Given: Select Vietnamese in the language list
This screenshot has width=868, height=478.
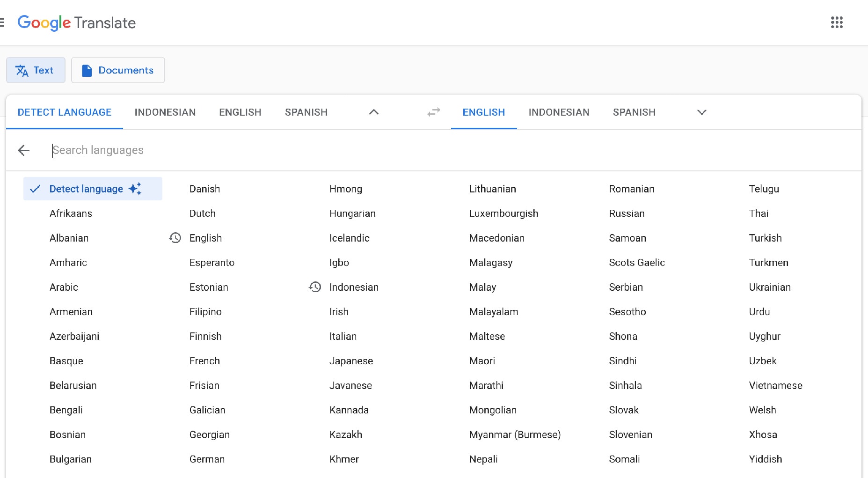Looking at the screenshot, I should pos(775,385).
